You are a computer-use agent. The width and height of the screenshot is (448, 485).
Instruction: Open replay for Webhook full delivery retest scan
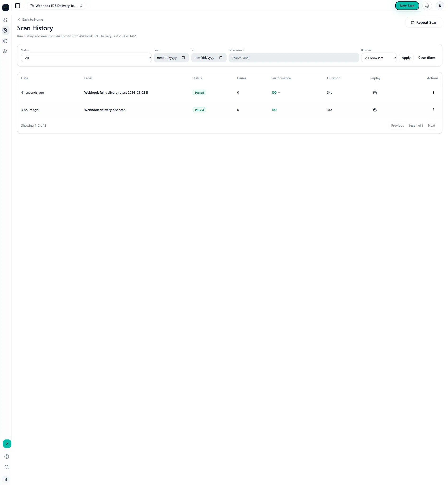[x=375, y=92]
